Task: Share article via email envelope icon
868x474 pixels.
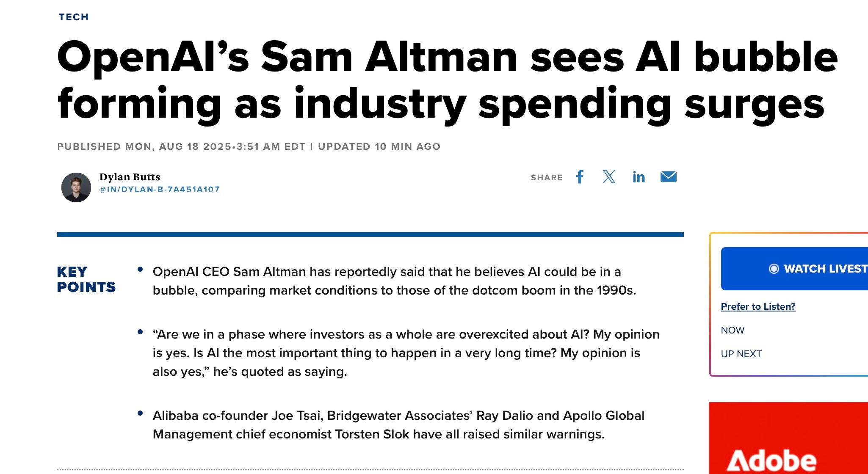Action: click(668, 177)
